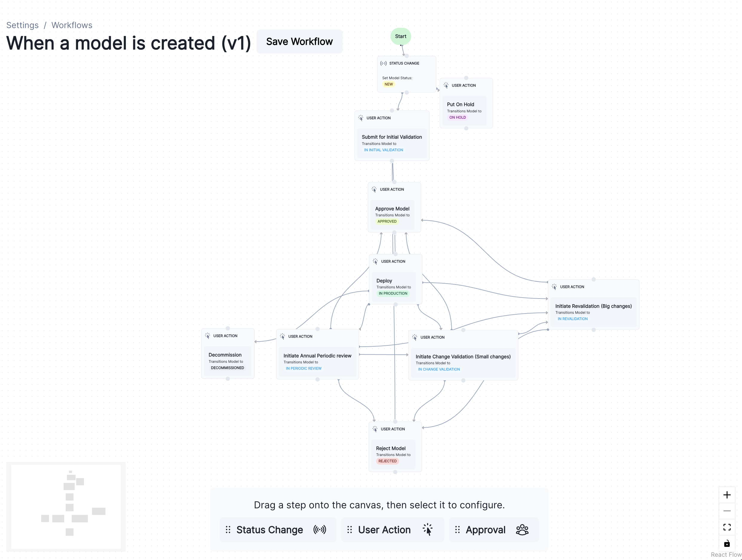
Task: Navigate to Workflows via the breadcrumb
Action: 71,25
